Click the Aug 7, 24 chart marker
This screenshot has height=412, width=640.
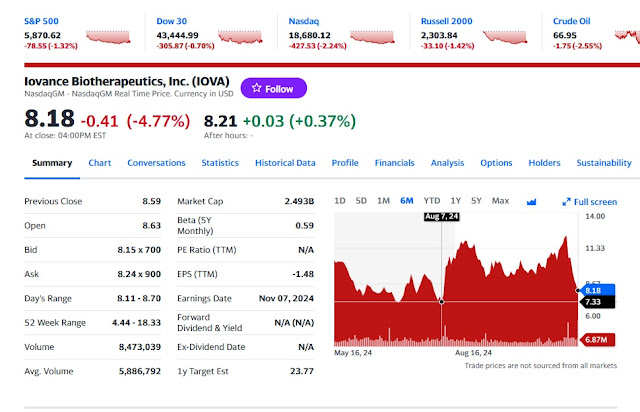(x=442, y=217)
